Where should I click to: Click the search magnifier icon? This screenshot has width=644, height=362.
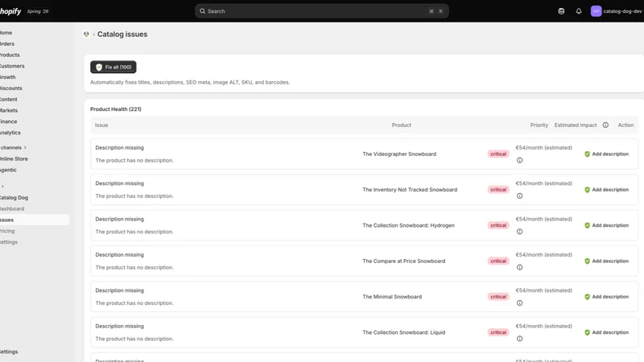click(x=203, y=11)
